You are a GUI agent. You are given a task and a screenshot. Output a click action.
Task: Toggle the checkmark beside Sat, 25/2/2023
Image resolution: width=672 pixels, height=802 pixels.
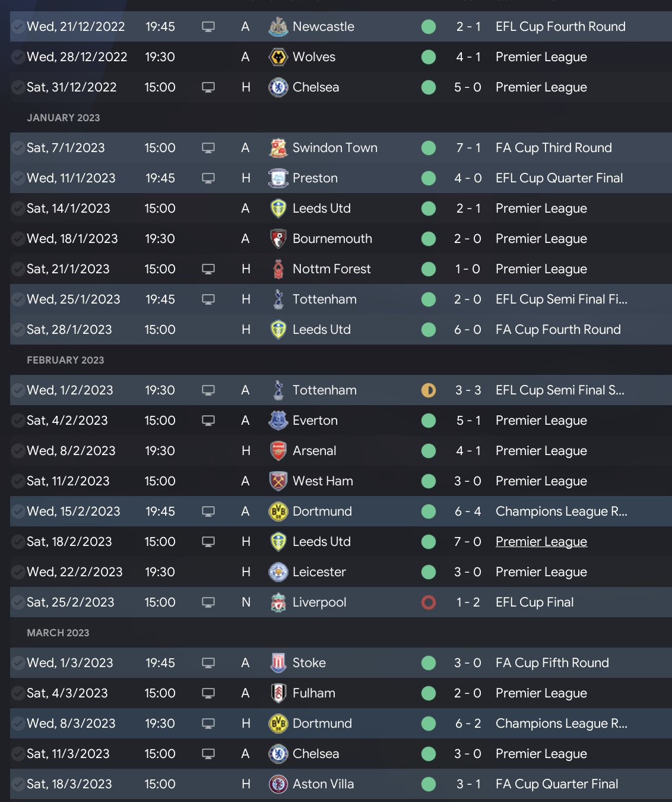coord(18,602)
